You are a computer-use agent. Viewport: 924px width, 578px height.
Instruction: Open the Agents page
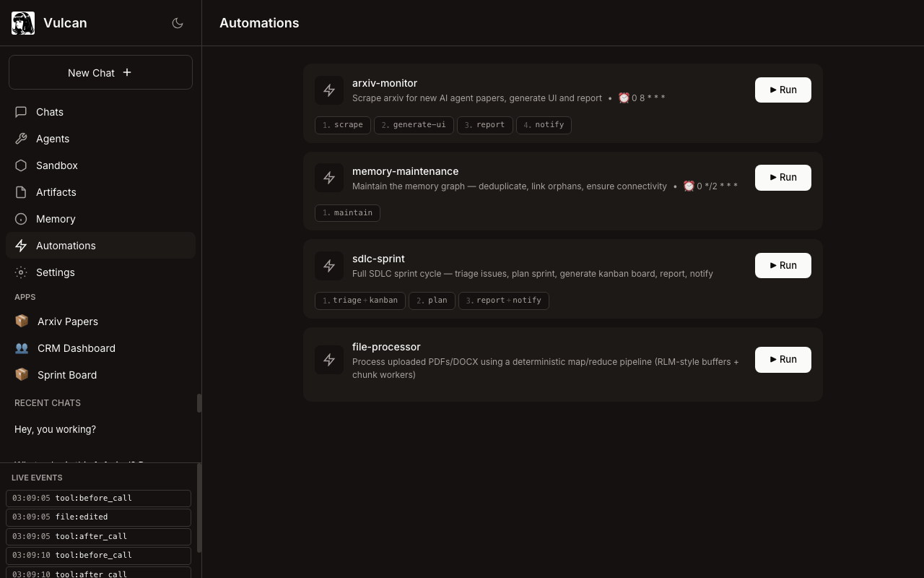(x=53, y=139)
